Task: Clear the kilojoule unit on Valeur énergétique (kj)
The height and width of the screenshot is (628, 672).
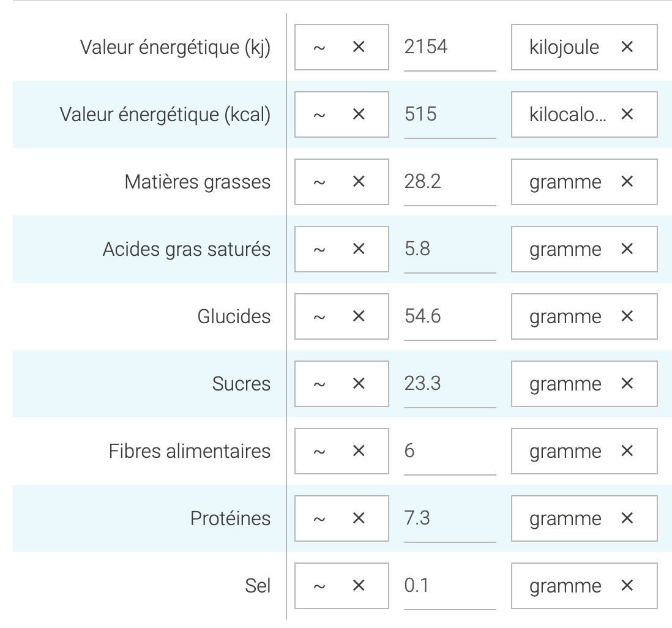Action: (627, 47)
